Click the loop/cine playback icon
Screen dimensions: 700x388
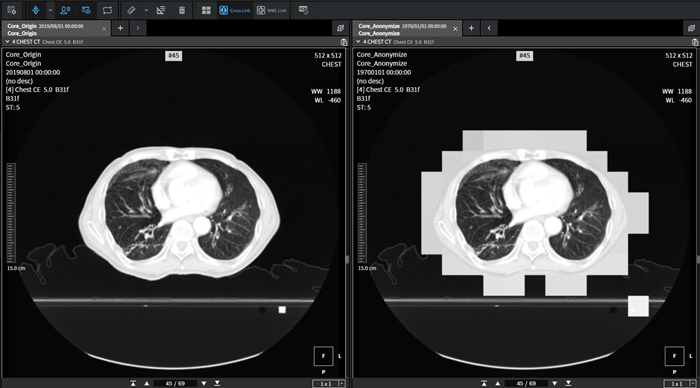click(107, 10)
